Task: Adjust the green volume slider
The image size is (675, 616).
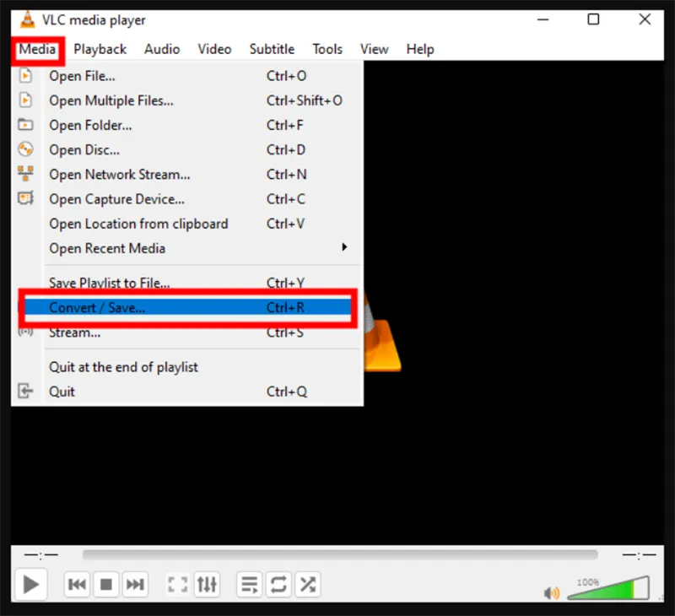Action: 607,588
